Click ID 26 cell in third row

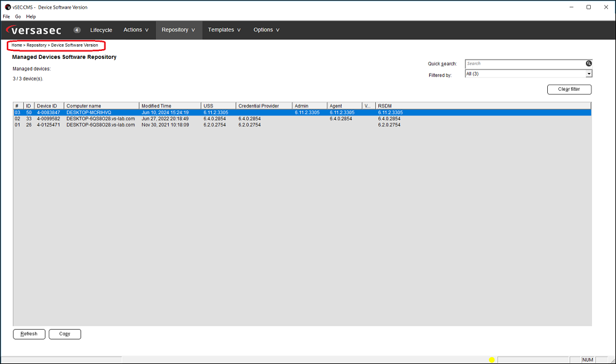(x=29, y=125)
